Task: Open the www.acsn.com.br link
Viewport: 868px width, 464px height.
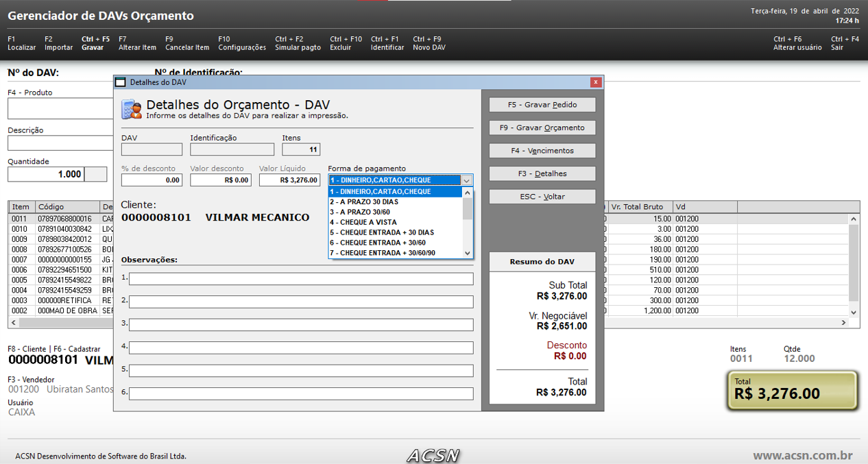Action: [802, 456]
